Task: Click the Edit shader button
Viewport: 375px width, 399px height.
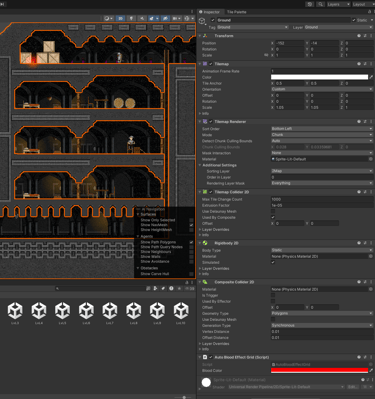Action: tap(352, 387)
